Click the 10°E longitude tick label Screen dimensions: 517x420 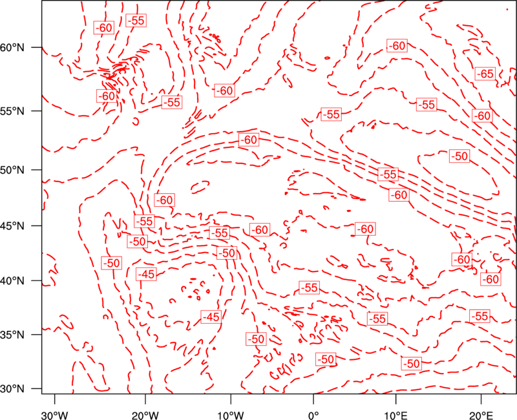coord(396,415)
